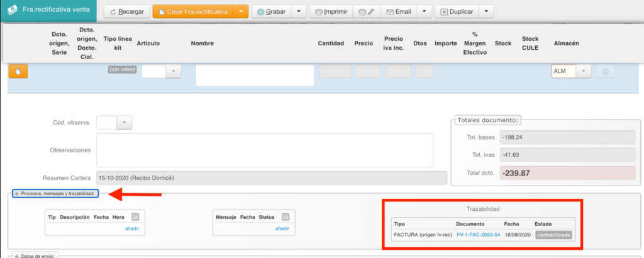Click the round icon beside Almacén
The image size is (644, 258).
tap(606, 72)
